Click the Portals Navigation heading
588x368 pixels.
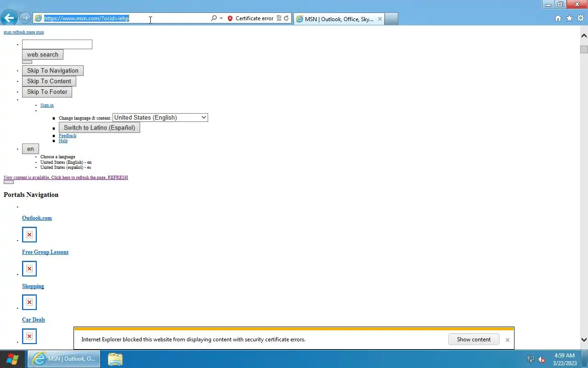tap(31, 195)
